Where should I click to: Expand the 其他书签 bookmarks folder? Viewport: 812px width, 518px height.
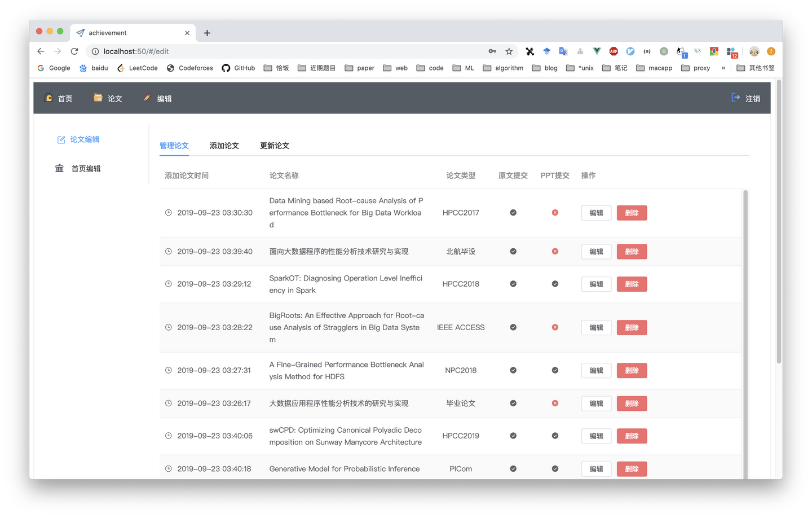(x=756, y=68)
